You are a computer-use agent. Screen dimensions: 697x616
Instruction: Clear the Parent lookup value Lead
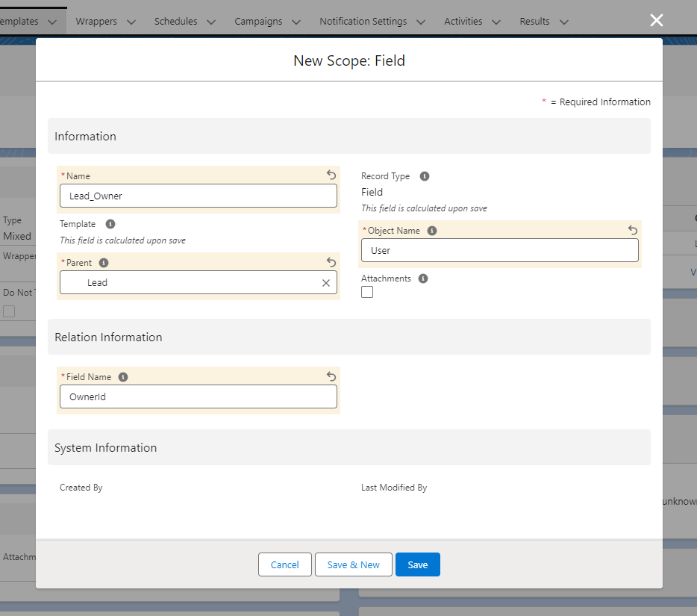click(325, 283)
